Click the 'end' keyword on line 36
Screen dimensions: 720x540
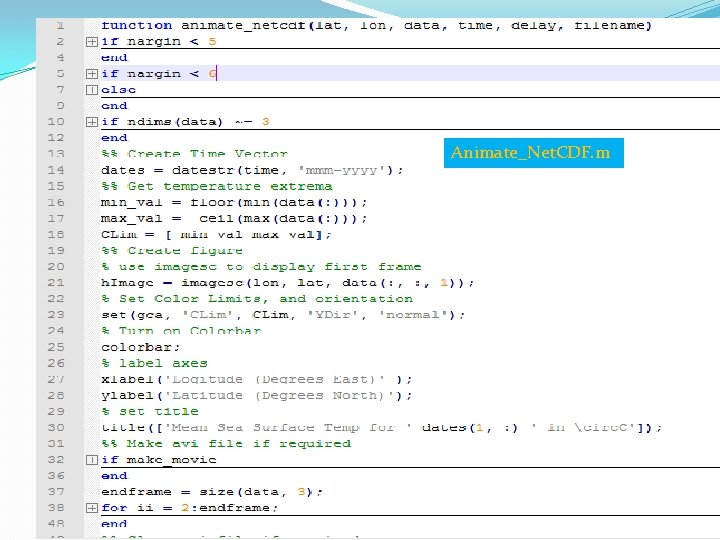coord(114,476)
